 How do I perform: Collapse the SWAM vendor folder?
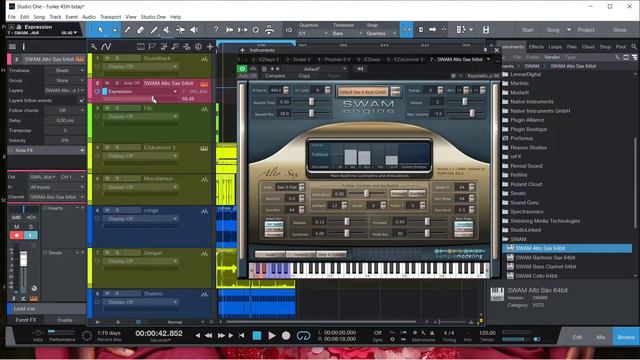click(505, 239)
